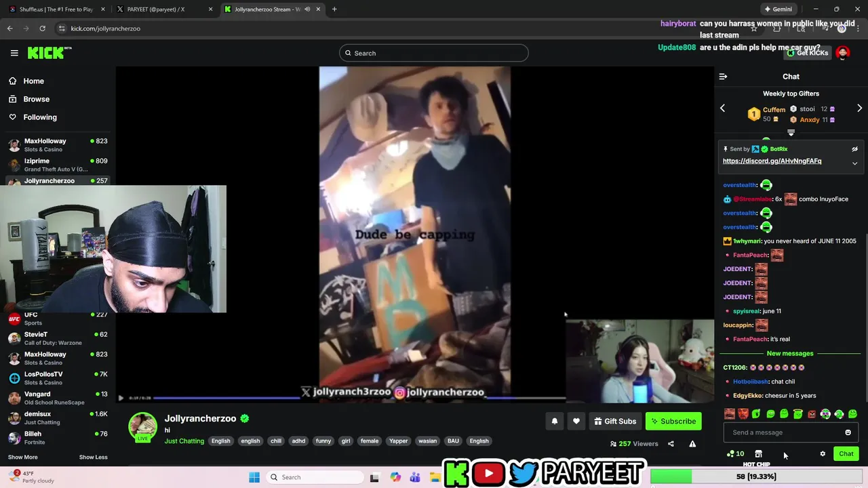Expand the gifters leaderboard arrow
The width and height of the screenshot is (868, 488).
[791, 133]
